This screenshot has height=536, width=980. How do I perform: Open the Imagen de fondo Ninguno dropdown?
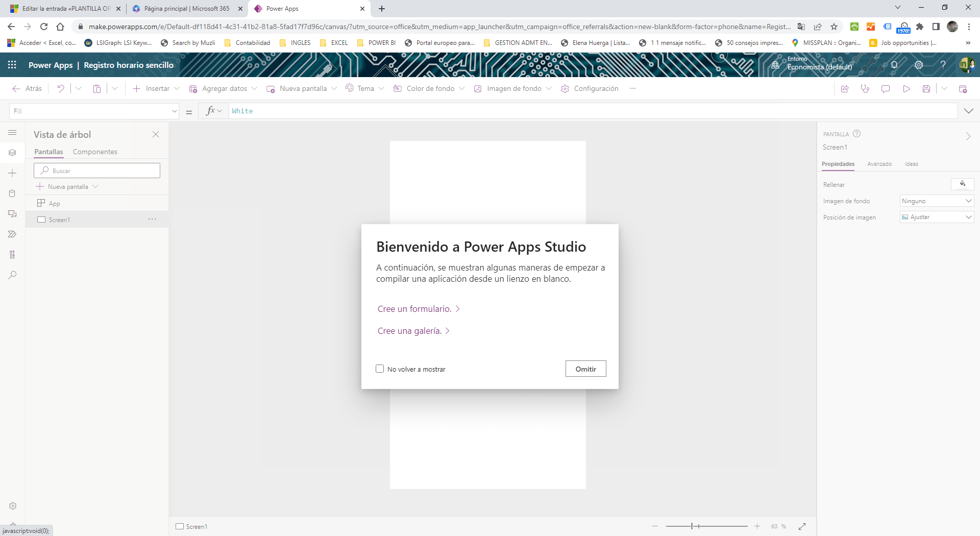pos(937,201)
